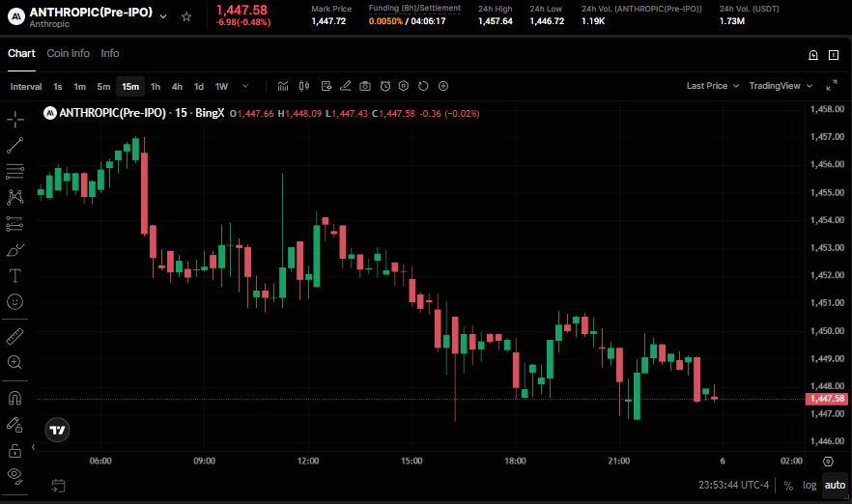Select the trend line drawing tool
Screen dimensions: 852x504
pos(14,145)
